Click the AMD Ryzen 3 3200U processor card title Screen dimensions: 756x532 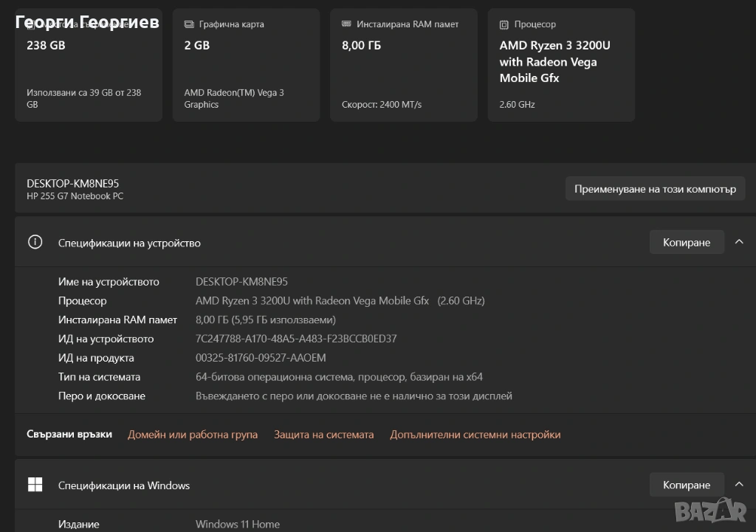click(554, 61)
